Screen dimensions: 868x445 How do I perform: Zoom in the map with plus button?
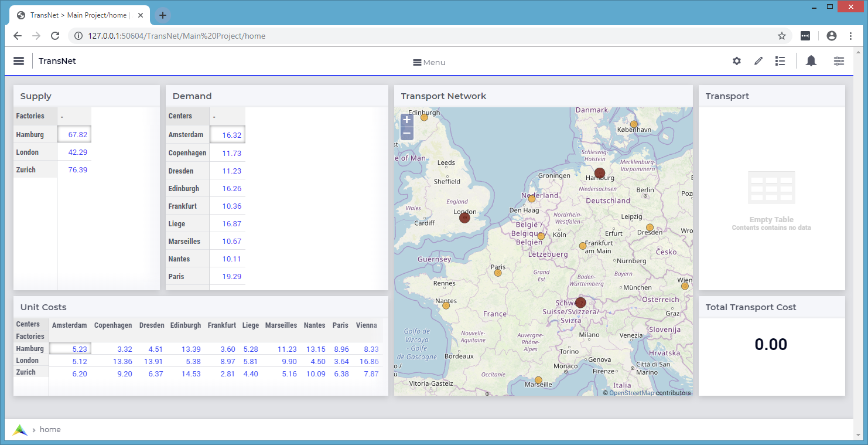407,120
